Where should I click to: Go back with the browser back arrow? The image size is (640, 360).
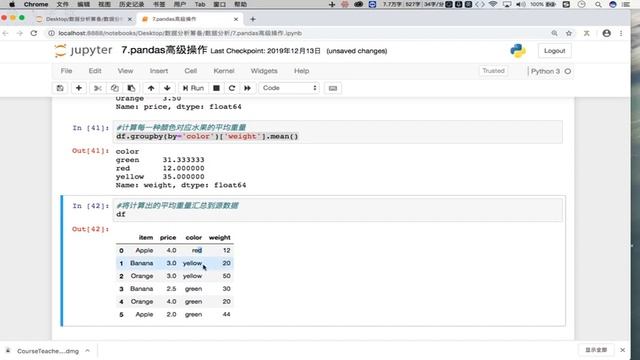tap(5, 33)
